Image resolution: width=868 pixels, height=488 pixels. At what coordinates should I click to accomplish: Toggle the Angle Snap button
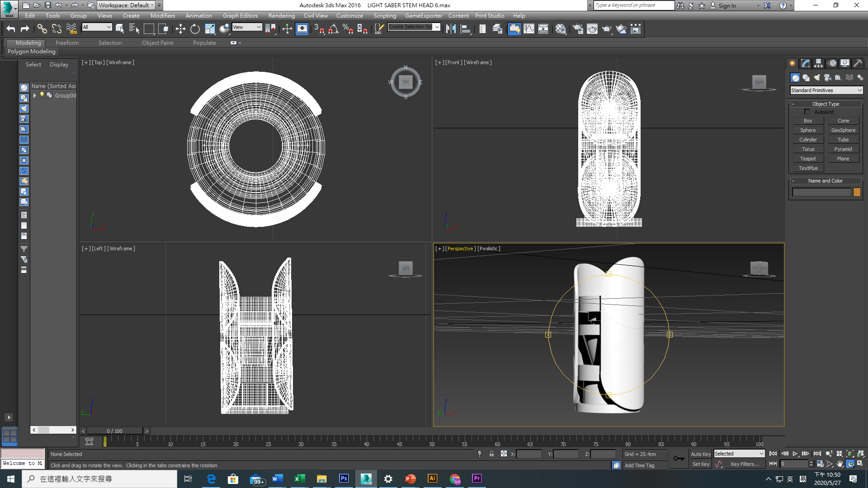click(334, 29)
